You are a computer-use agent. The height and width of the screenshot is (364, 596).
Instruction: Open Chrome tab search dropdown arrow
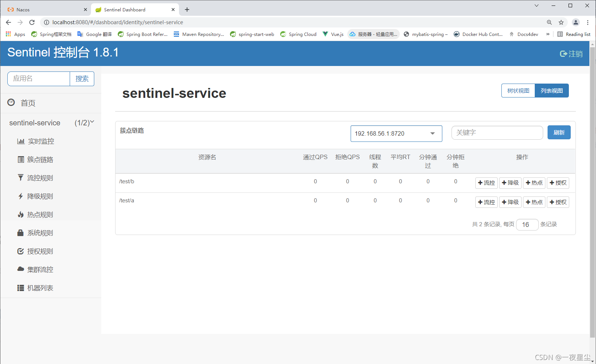coord(537,5)
